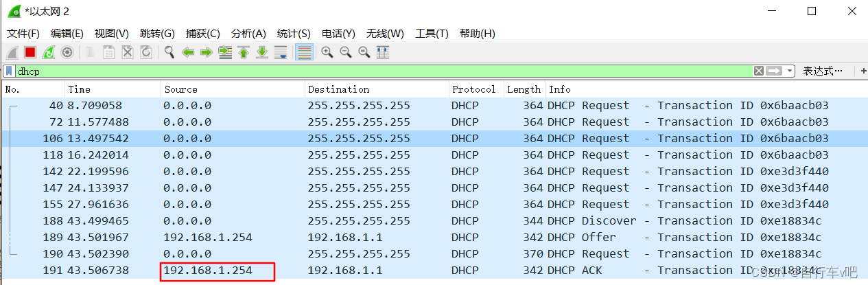Restart the current capture

point(49,52)
